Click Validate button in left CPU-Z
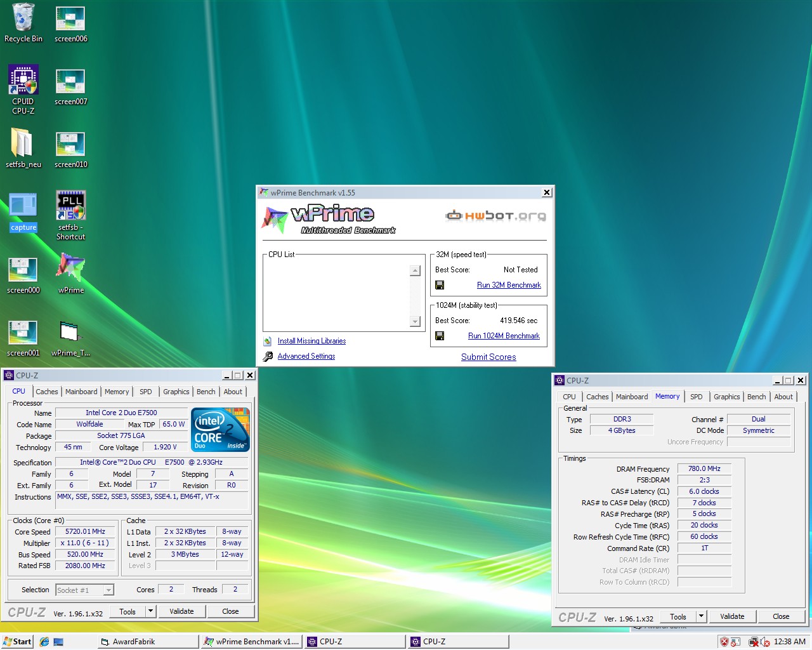Viewport: 812px width, 650px height. coord(181,611)
